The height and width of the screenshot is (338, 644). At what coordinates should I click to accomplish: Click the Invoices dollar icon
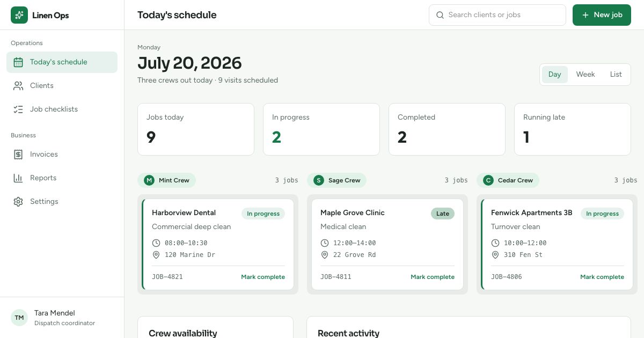pos(18,155)
